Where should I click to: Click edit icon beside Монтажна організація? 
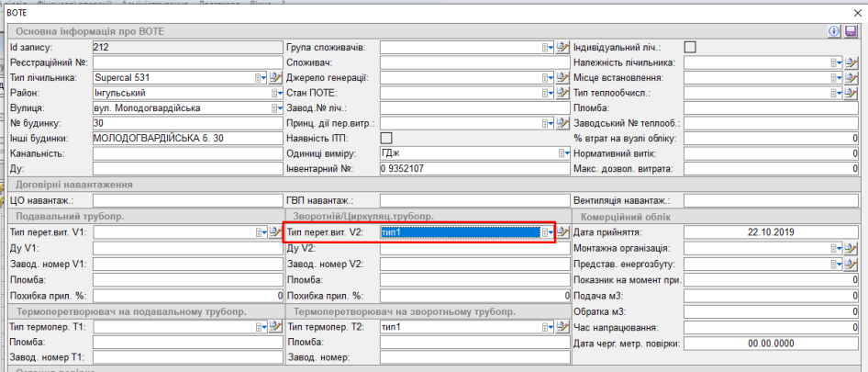[x=851, y=249]
